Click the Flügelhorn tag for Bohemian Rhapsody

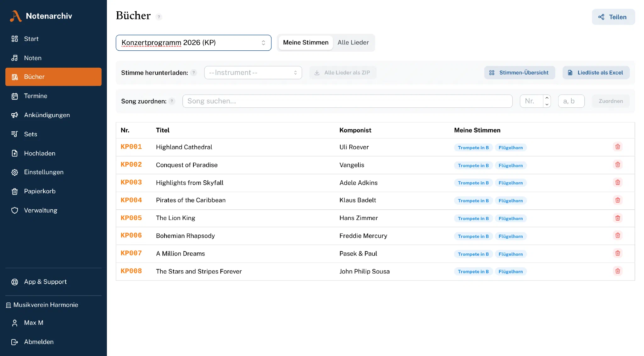tap(511, 236)
